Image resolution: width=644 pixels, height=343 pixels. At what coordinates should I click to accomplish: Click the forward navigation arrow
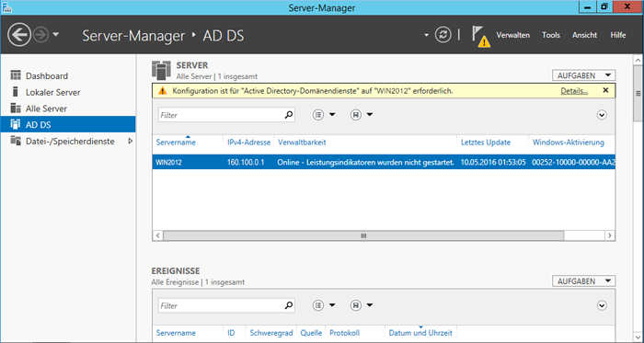40,35
